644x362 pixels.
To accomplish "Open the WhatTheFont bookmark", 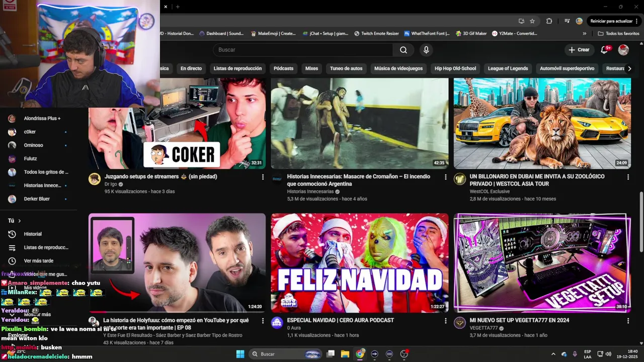I will coord(427,34).
